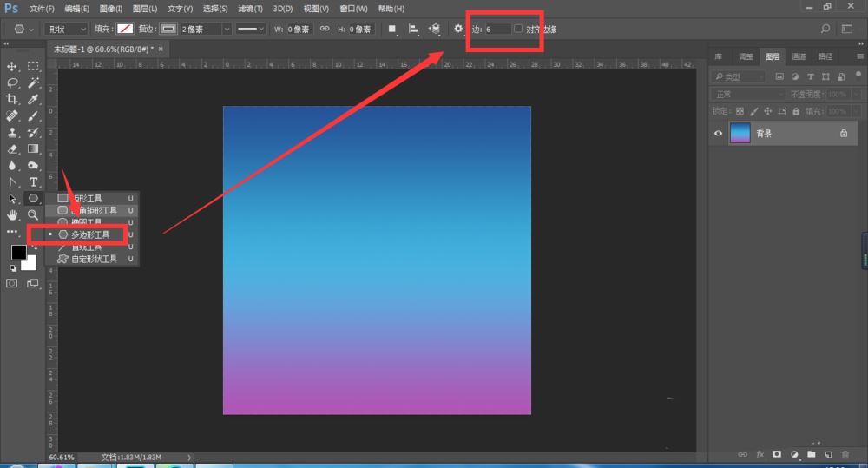Switch to the 通道 panel tab
The width and height of the screenshot is (868, 468).
point(799,56)
